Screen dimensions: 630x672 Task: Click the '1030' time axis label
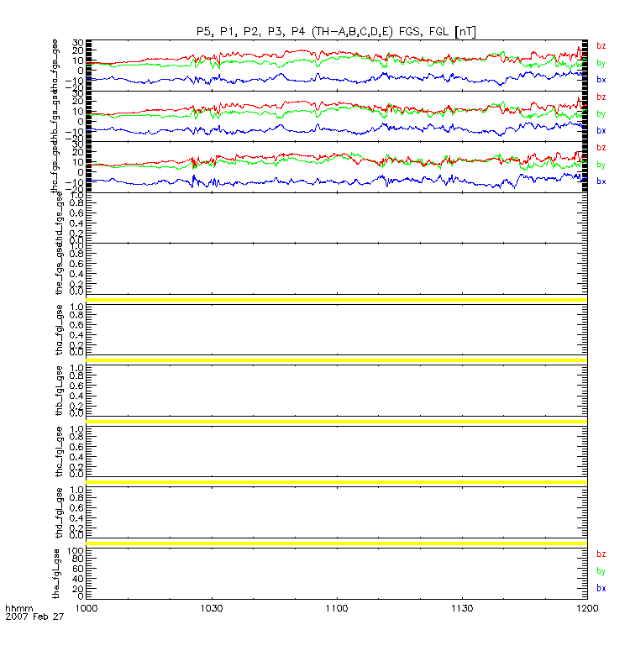[212, 608]
